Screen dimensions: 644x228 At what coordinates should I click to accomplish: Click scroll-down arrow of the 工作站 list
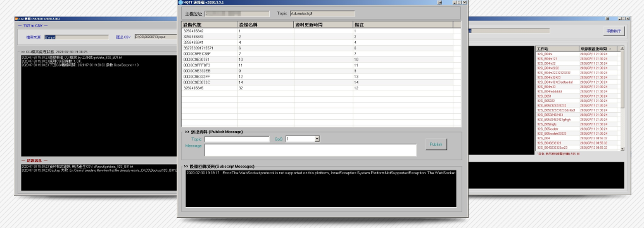pos(622,149)
